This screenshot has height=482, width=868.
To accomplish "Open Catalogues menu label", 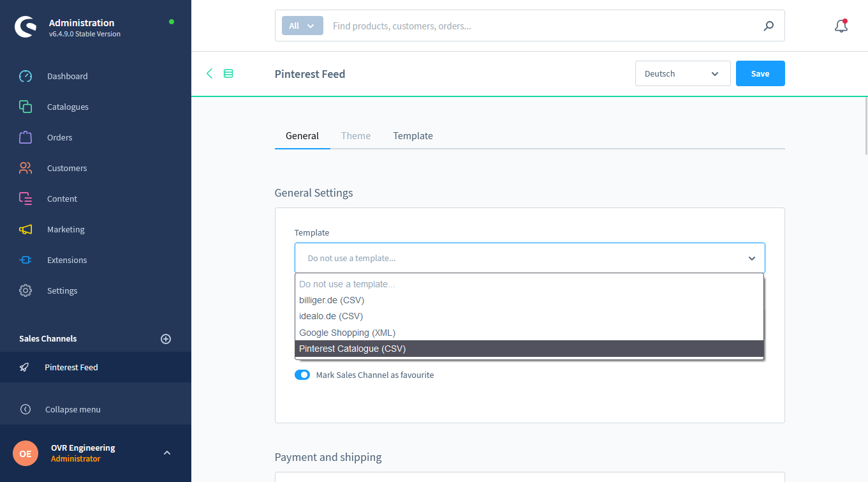I will coord(68,107).
